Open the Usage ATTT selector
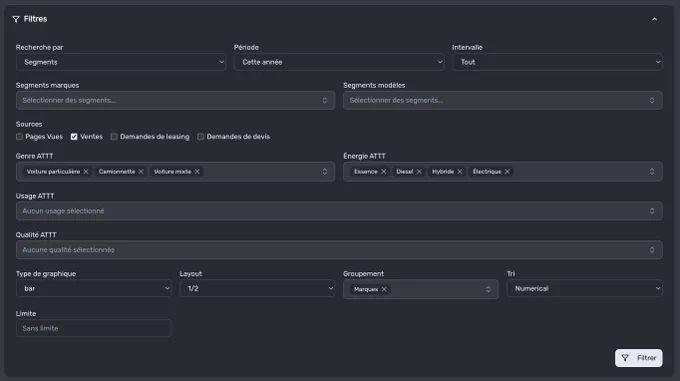Viewport: 680px width, 381px height. (339, 211)
